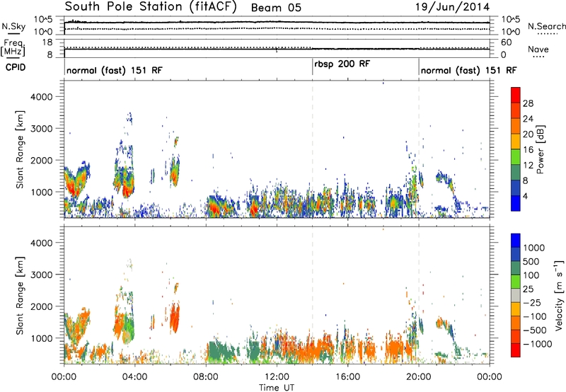
Task: Click the '1000' tick on the Velocity colorbar
Action: [x=534, y=248]
